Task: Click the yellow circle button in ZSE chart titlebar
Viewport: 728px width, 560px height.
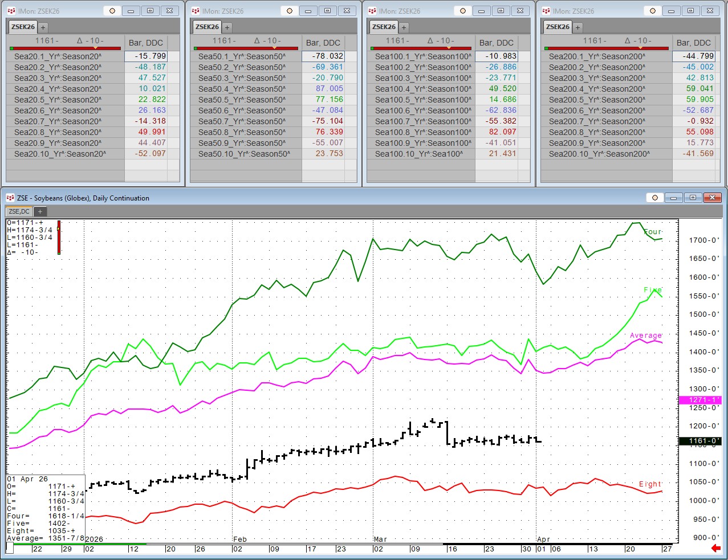Action: (655, 198)
